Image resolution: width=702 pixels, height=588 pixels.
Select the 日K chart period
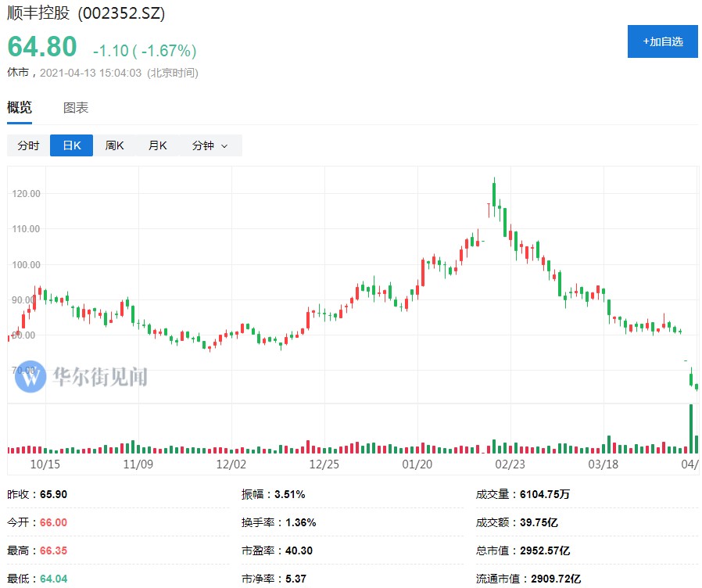(x=71, y=145)
